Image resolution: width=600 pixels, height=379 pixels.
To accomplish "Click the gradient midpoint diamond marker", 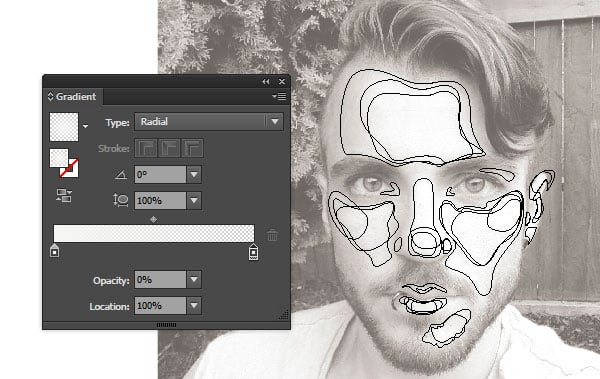I will coord(153,219).
